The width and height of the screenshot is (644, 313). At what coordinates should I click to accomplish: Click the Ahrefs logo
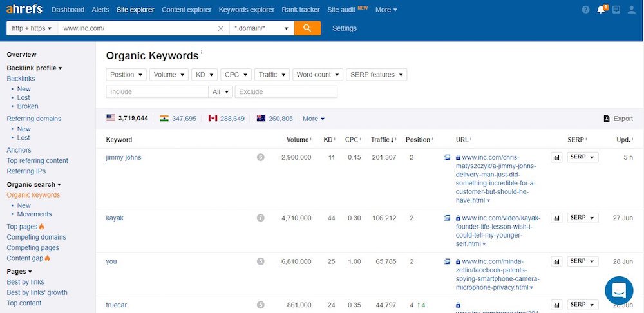click(x=24, y=10)
